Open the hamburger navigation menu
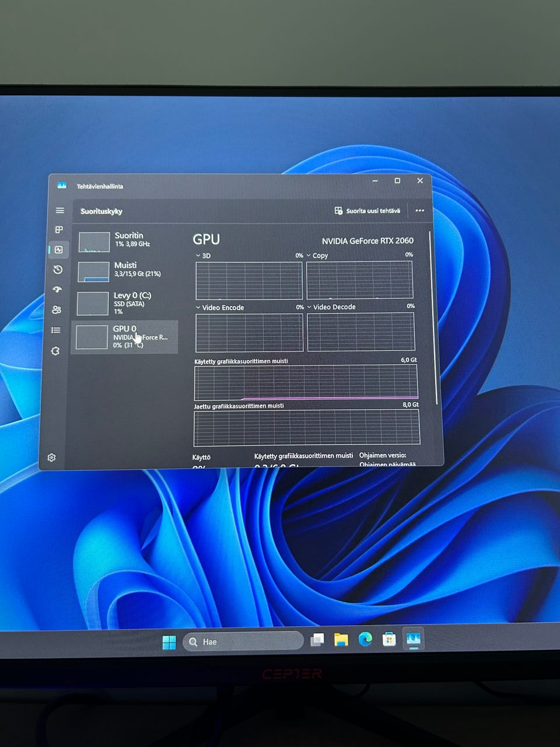Viewport: 560px width, 747px height. [x=60, y=211]
